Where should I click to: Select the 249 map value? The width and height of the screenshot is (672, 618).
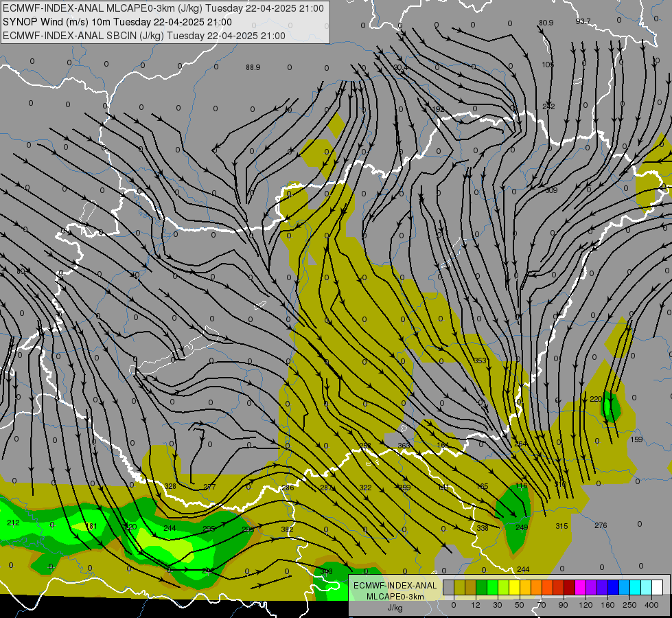point(522,527)
